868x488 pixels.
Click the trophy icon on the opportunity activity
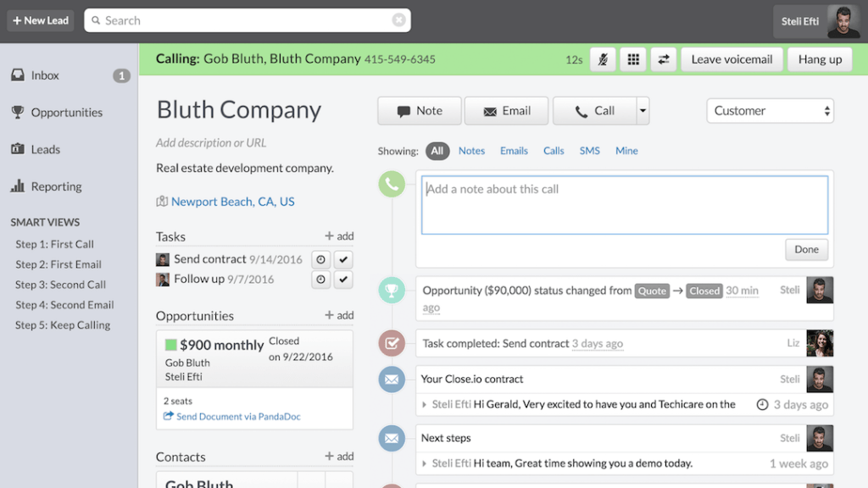pos(392,289)
